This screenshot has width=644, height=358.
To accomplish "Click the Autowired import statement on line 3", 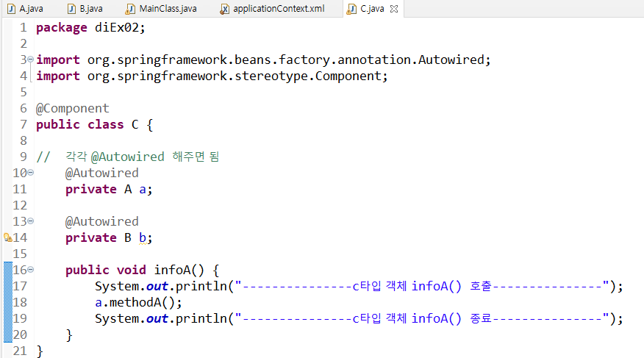I will (x=263, y=60).
